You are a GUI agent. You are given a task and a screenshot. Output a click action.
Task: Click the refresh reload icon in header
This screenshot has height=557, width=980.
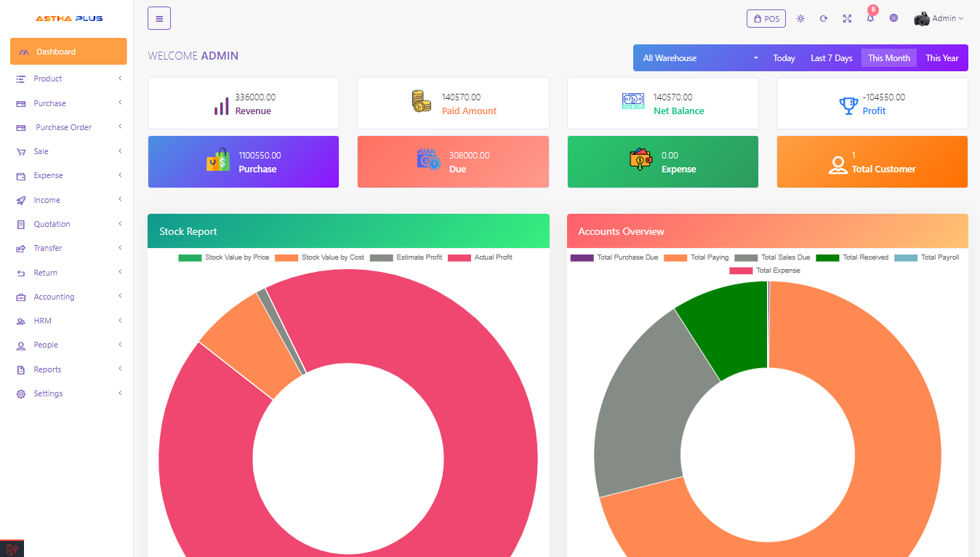(x=824, y=19)
